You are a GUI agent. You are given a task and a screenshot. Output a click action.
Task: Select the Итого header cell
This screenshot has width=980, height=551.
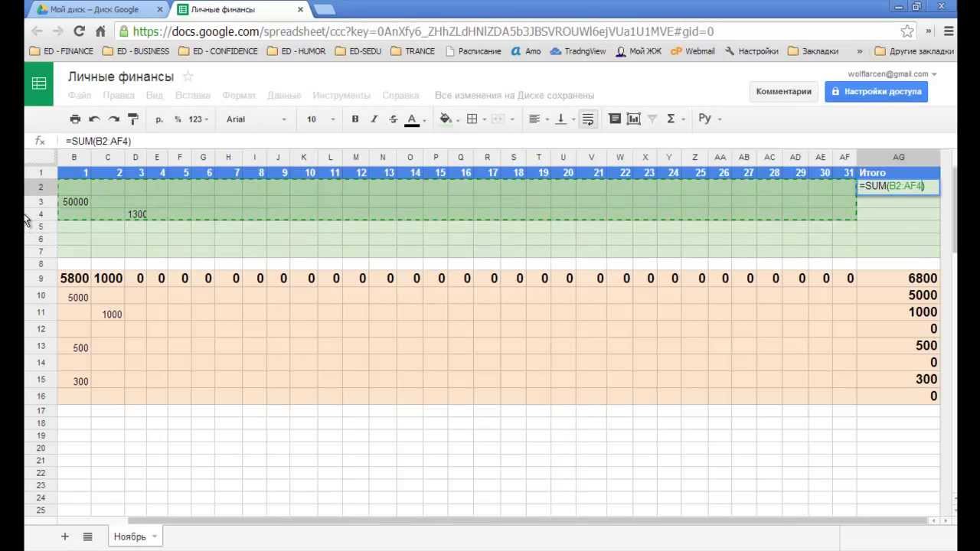tap(898, 173)
